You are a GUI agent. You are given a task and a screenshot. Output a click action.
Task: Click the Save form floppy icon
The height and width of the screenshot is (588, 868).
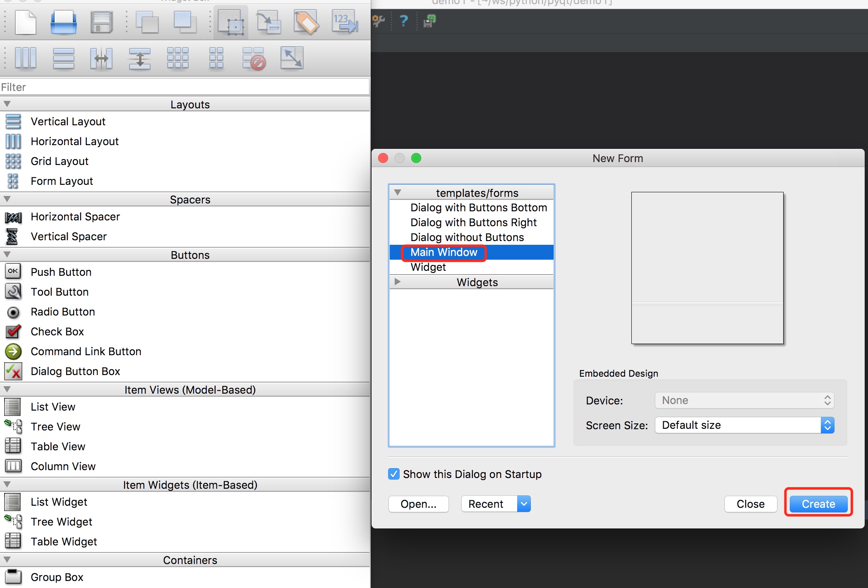coord(101,22)
